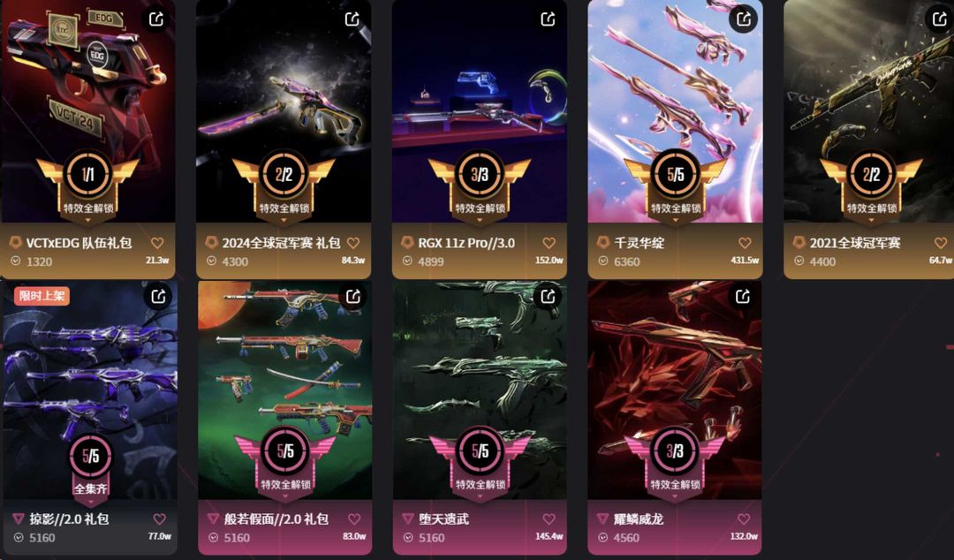Favorite VCTxEDG 队伍礼包 with heart
The image size is (954, 560).
[157, 243]
